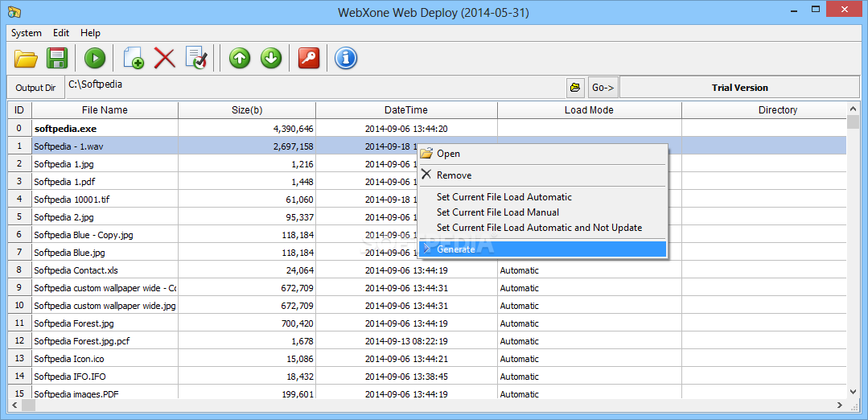Choose Open from the context menu

542,154
